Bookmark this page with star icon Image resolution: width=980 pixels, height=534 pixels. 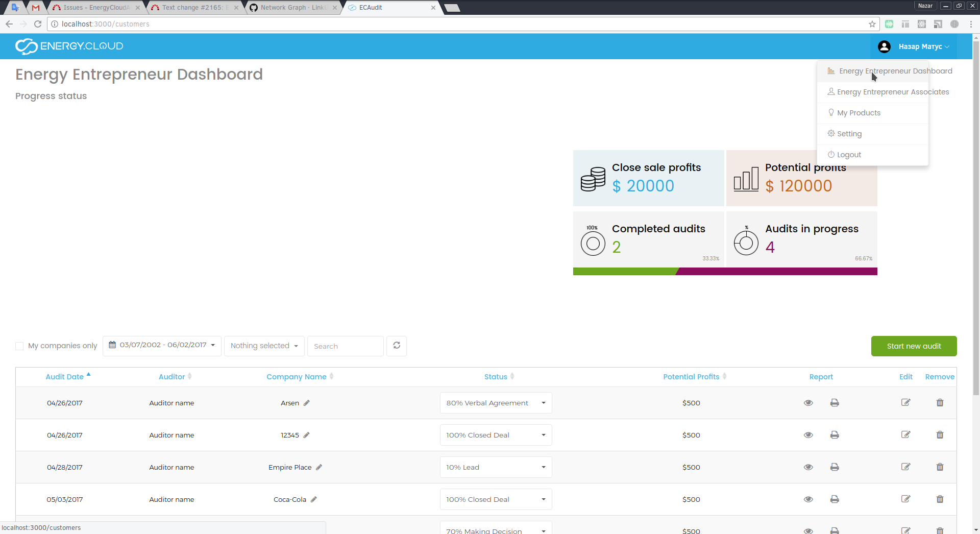coord(872,24)
